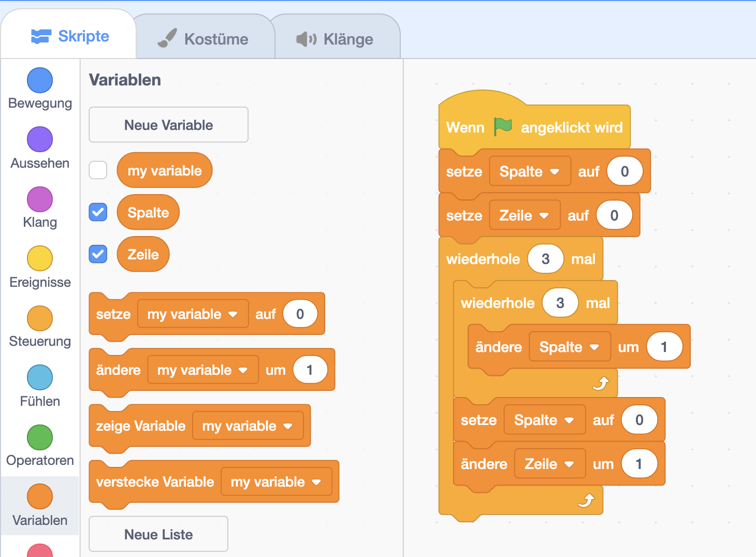756x557 pixels.
Task: Open the dropdown in zeige Variable block
Action: pyautogui.click(x=248, y=426)
